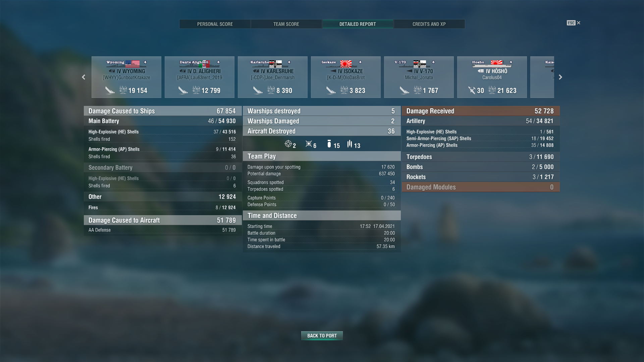This screenshot has width=644, height=362.
Task: Click the Japanese flag on Isokaze card
Action: (346, 64)
